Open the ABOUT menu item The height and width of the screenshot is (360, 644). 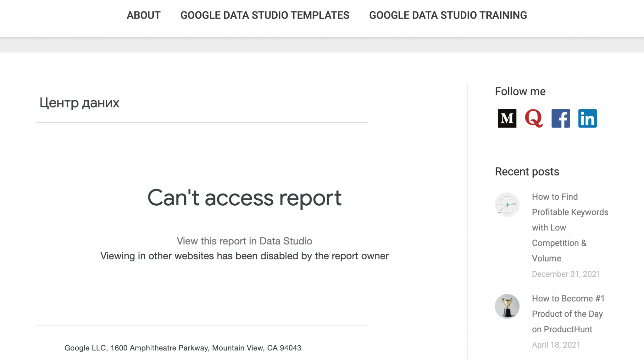click(x=143, y=15)
